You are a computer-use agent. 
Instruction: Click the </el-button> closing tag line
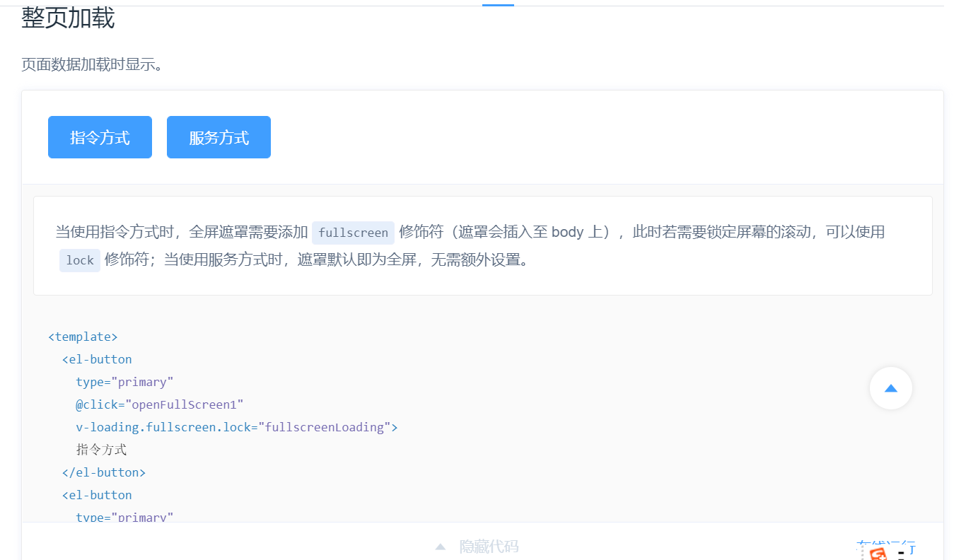click(x=104, y=472)
